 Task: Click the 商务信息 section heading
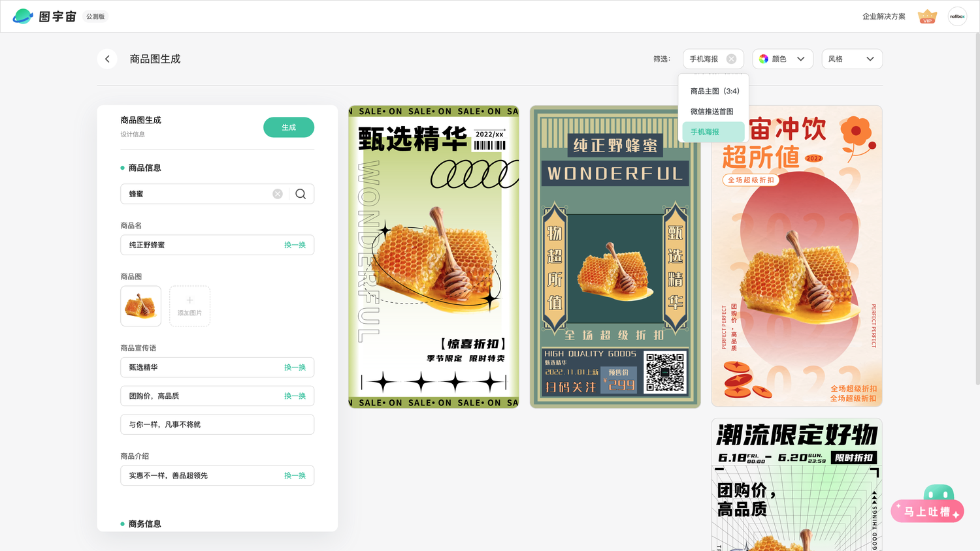pyautogui.click(x=144, y=524)
